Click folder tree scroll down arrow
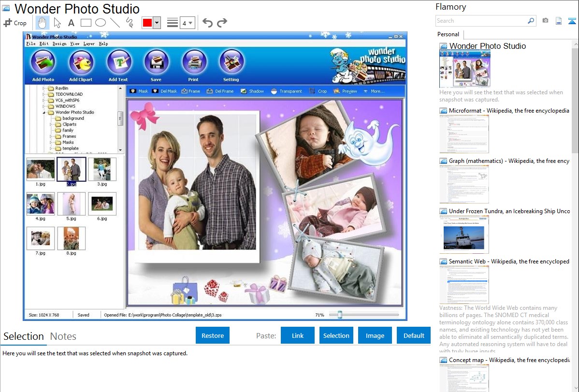 pos(120,150)
